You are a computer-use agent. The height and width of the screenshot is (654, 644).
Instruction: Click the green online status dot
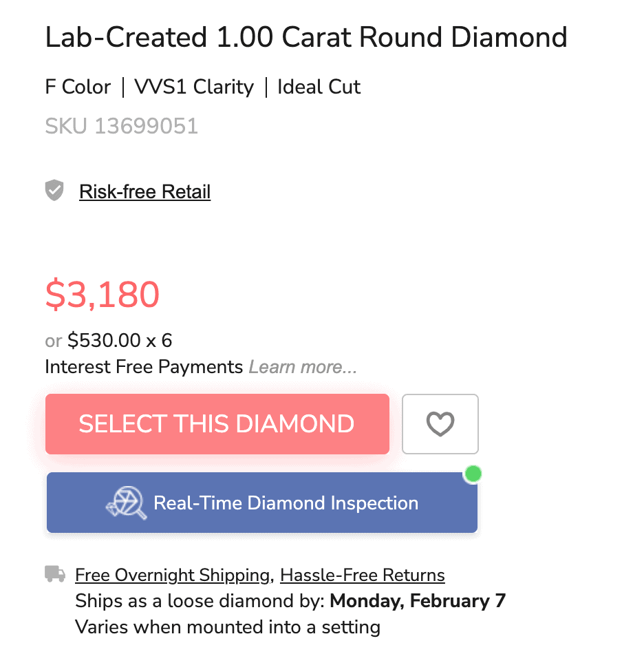click(x=473, y=474)
